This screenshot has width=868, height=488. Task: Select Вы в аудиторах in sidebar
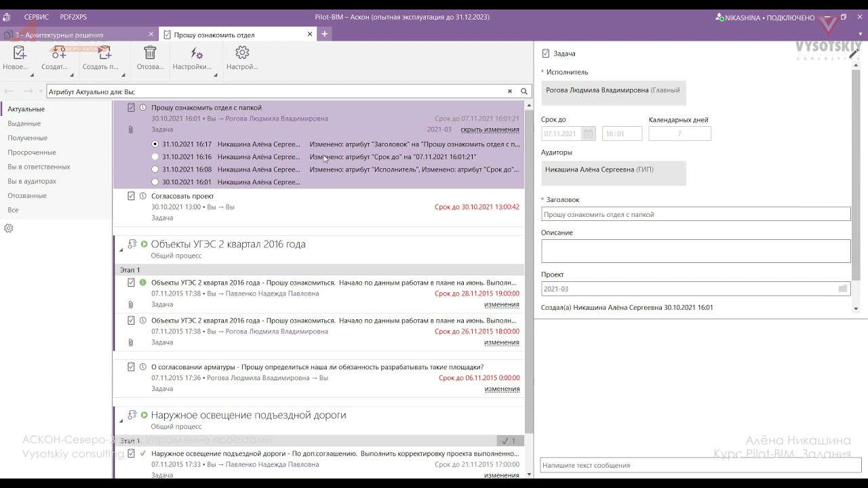pyautogui.click(x=32, y=181)
